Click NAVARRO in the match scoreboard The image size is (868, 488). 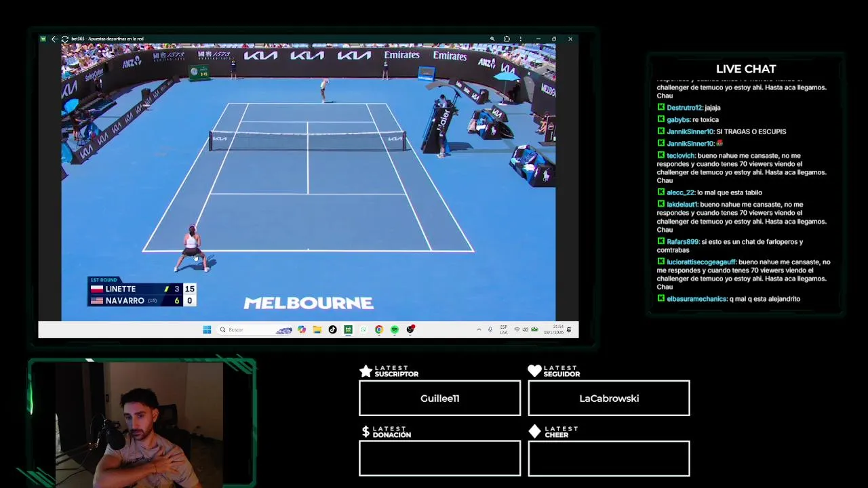click(x=125, y=301)
